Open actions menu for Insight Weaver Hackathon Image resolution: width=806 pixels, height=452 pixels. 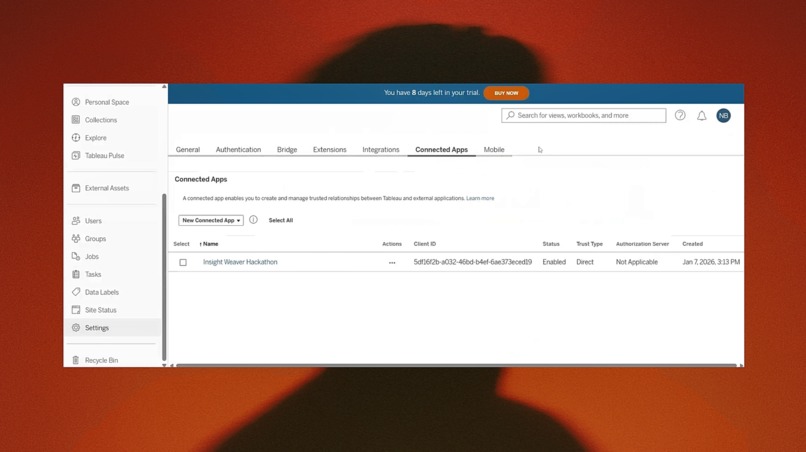392,262
